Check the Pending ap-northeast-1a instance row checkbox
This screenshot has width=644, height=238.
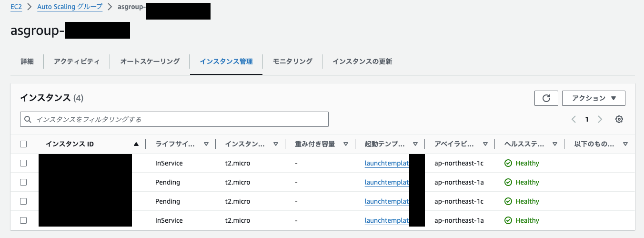click(23, 182)
